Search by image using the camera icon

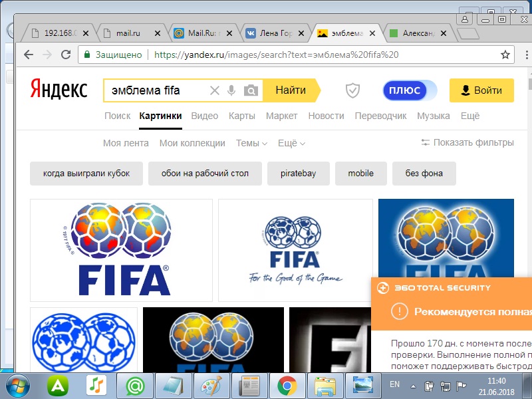[x=251, y=90]
